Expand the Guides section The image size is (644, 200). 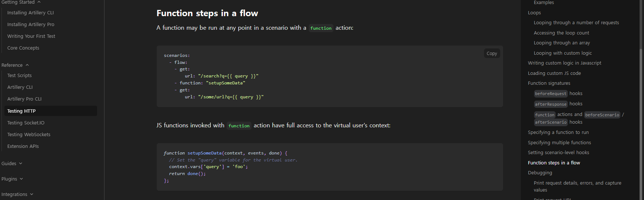[12, 163]
